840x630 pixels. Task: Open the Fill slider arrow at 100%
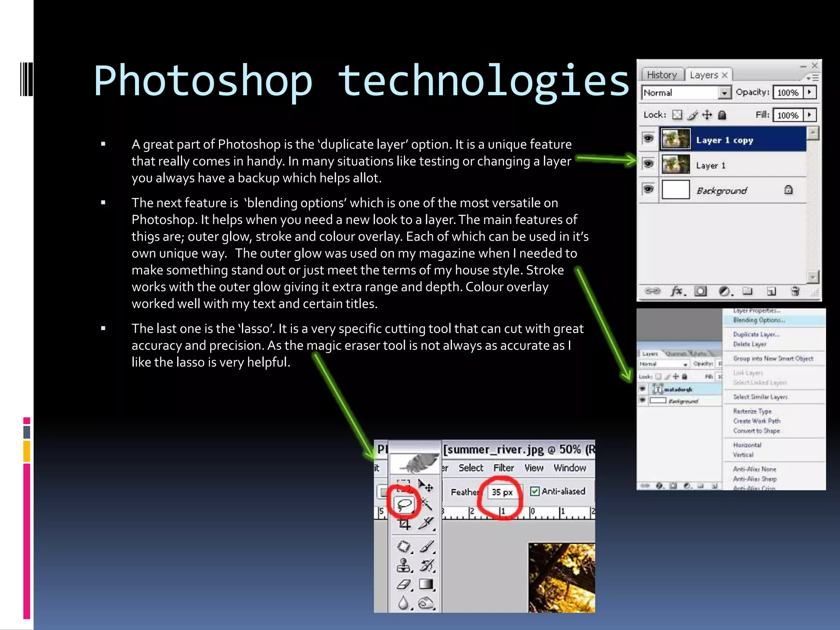(810, 115)
